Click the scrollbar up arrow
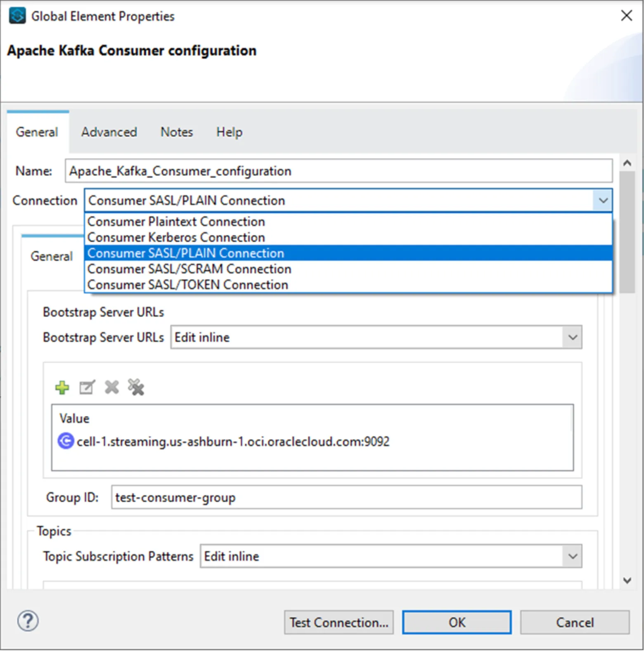The image size is (644, 652). (x=627, y=163)
